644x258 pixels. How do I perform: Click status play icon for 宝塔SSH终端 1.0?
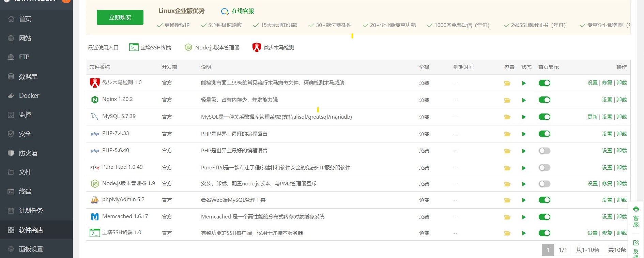(524, 233)
